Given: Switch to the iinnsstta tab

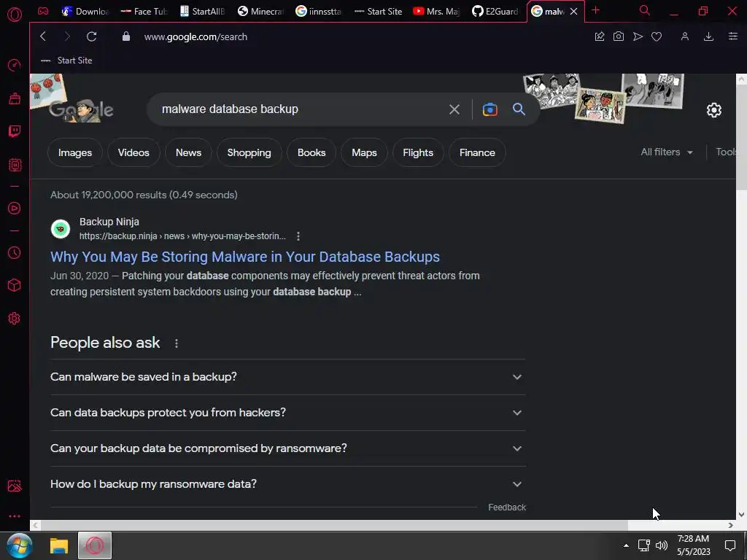Looking at the screenshot, I should pyautogui.click(x=319, y=11).
